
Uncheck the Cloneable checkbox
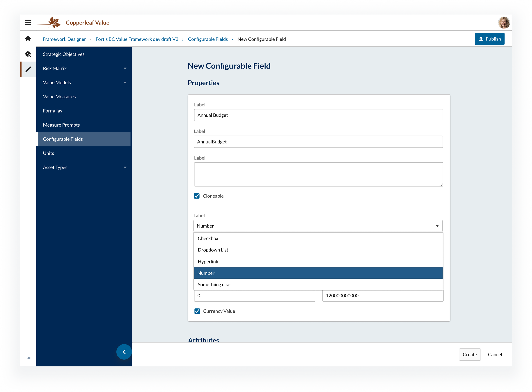[x=197, y=196]
